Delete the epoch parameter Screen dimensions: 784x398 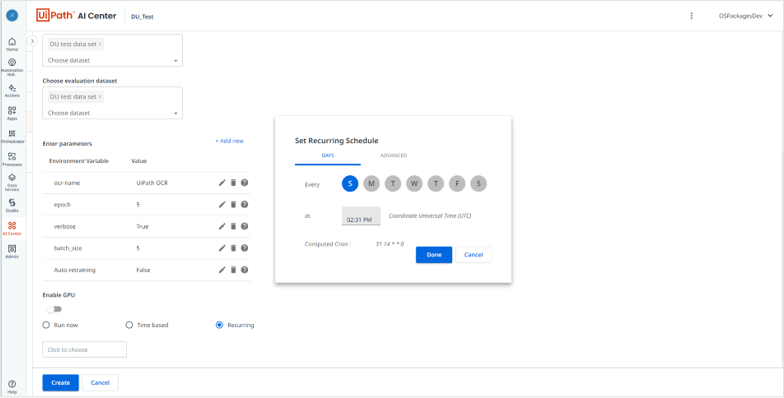pos(233,204)
